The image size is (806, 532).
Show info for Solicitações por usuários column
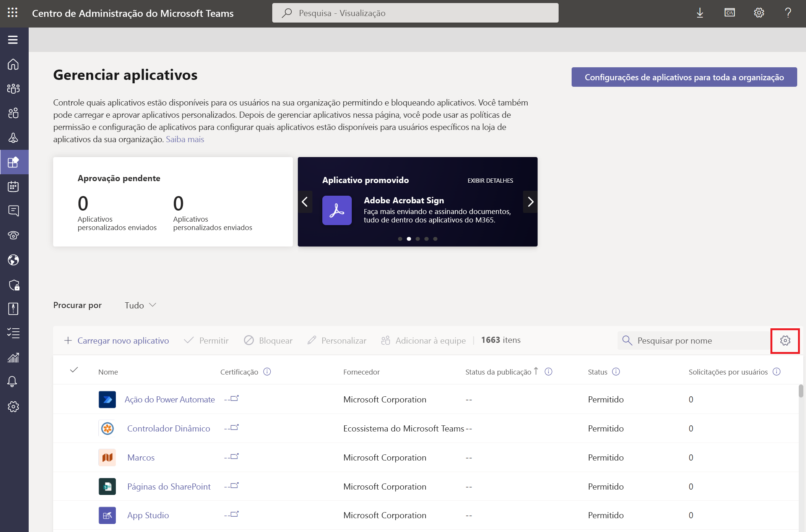[777, 371]
